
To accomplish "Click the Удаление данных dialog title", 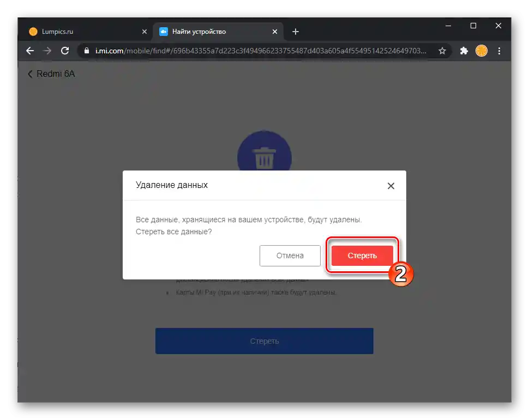I will point(171,185).
